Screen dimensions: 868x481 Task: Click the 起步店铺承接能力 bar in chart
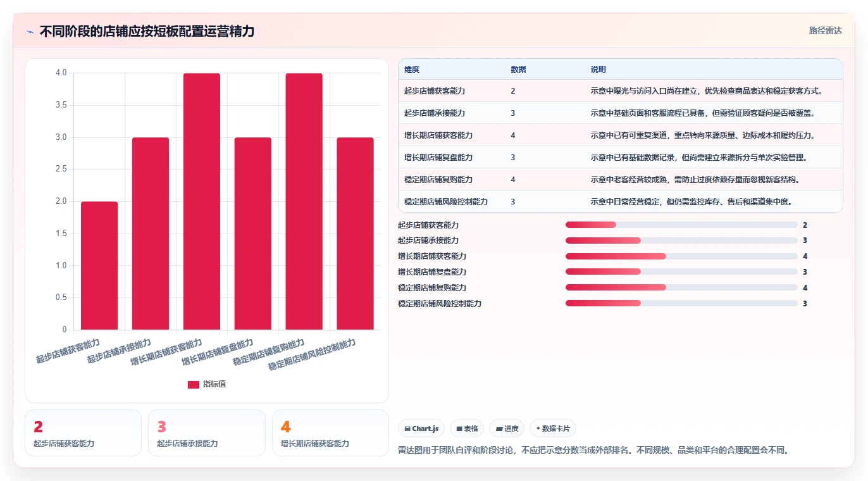tap(151, 234)
